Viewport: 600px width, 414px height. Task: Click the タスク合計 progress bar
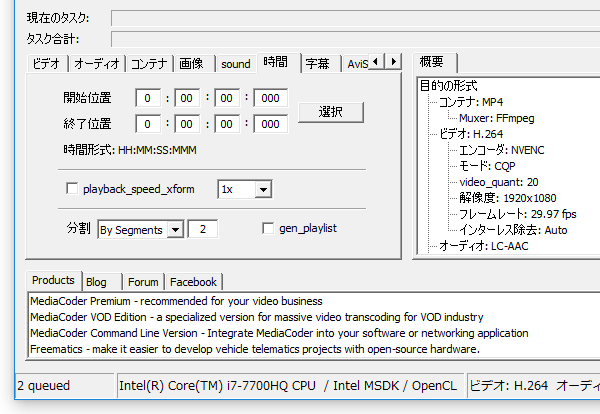coord(355,39)
